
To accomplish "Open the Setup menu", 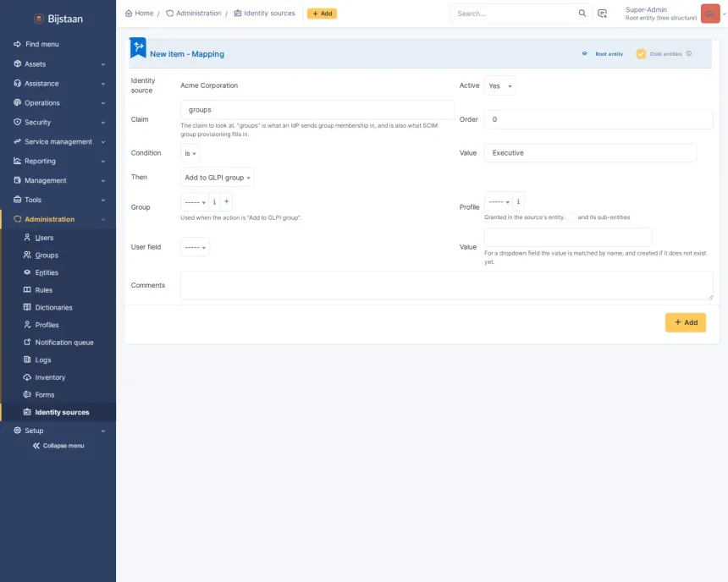I will click(x=58, y=431).
